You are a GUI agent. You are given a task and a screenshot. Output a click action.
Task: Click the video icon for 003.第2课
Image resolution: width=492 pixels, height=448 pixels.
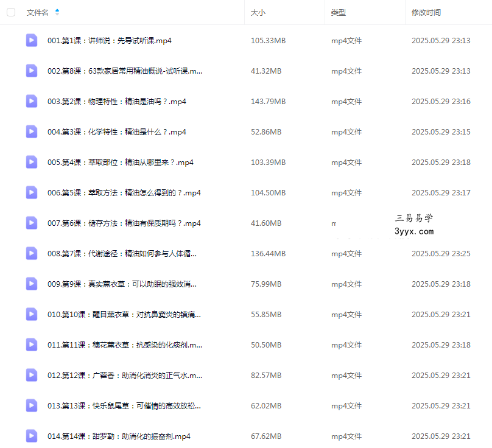[x=32, y=101]
